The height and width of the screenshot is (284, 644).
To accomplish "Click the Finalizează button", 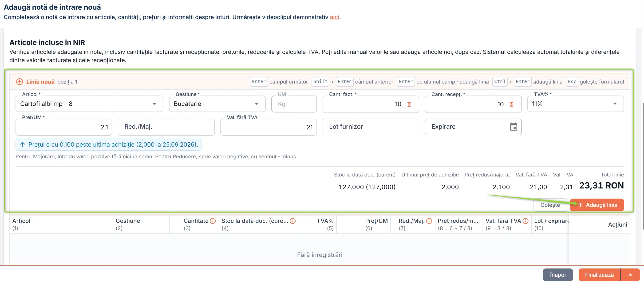I will tap(600, 275).
